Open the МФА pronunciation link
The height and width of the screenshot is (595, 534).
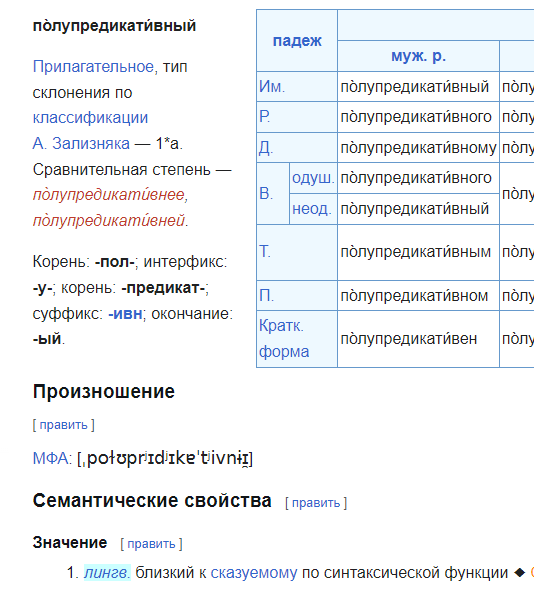50,458
